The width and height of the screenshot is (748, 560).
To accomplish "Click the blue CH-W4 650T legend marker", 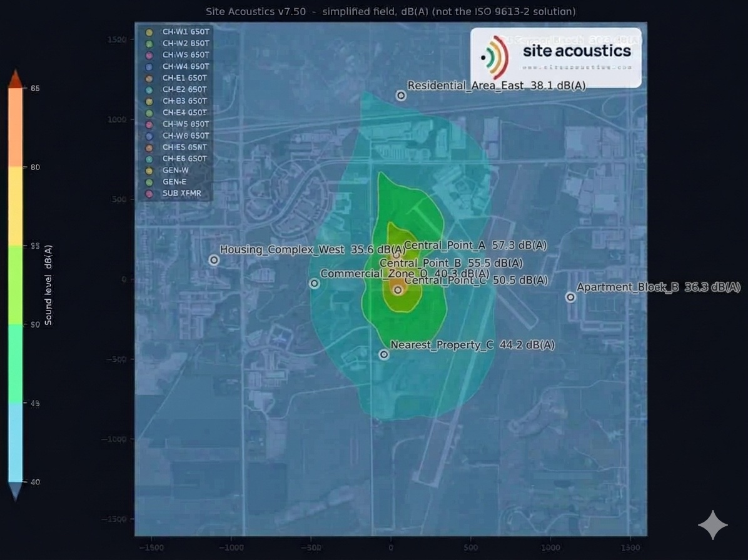I will (149, 67).
